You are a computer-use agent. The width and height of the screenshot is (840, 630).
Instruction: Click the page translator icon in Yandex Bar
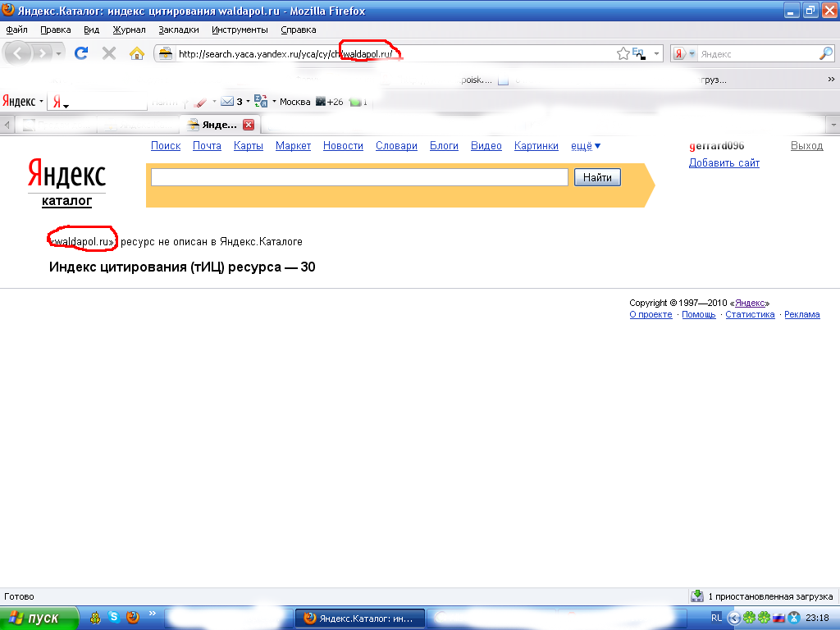click(x=261, y=101)
